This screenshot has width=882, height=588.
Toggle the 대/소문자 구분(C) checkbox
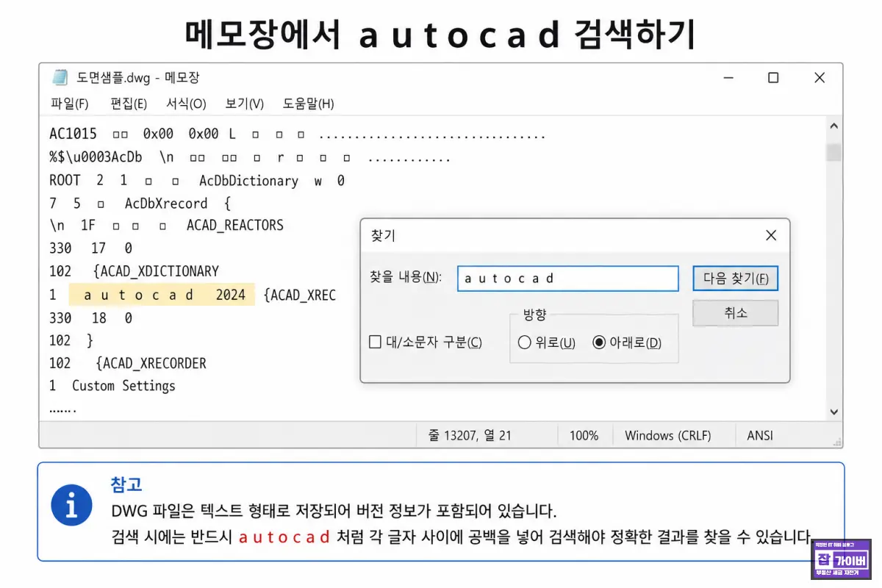click(375, 342)
